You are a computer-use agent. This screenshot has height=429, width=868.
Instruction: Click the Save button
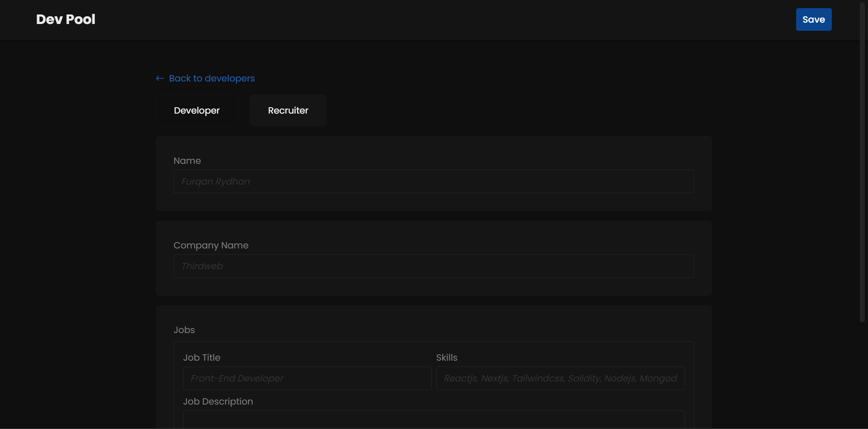tap(814, 19)
